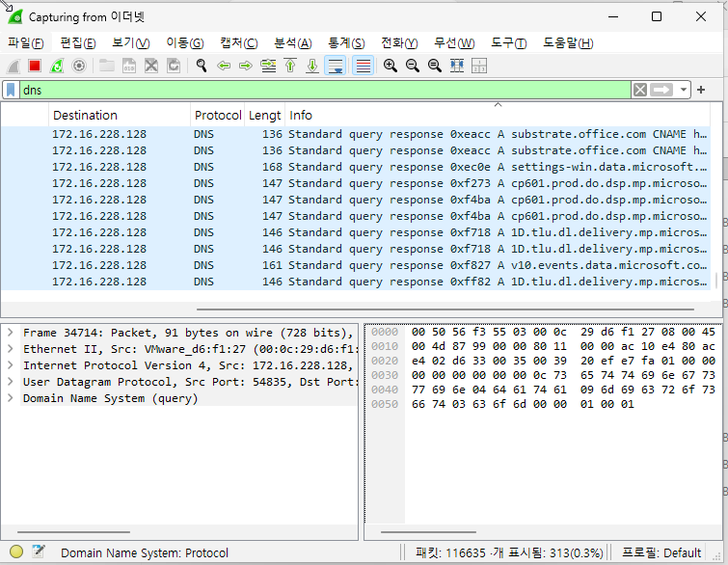Image resolution: width=728 pixels, height=565 pixels.
Task: Stop the running packet capture
Action: pos(34,66)
